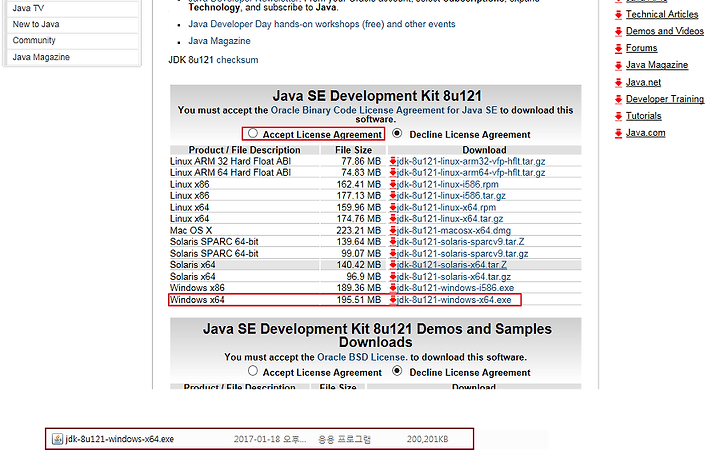
Task: Download jdk-8u121-linux-x64.tar.gz link
Action: click(450, 219)
